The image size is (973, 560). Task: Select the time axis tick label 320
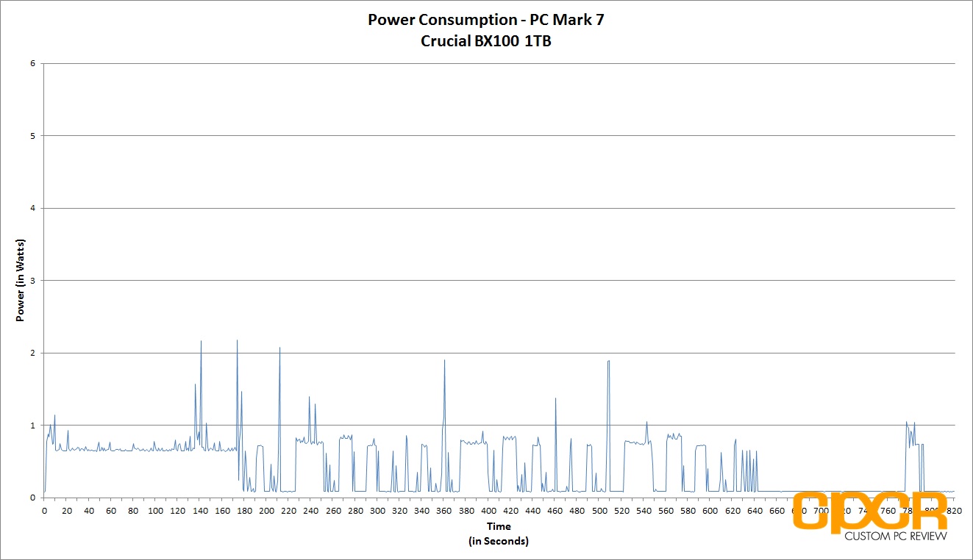click(x=399, y=510)
